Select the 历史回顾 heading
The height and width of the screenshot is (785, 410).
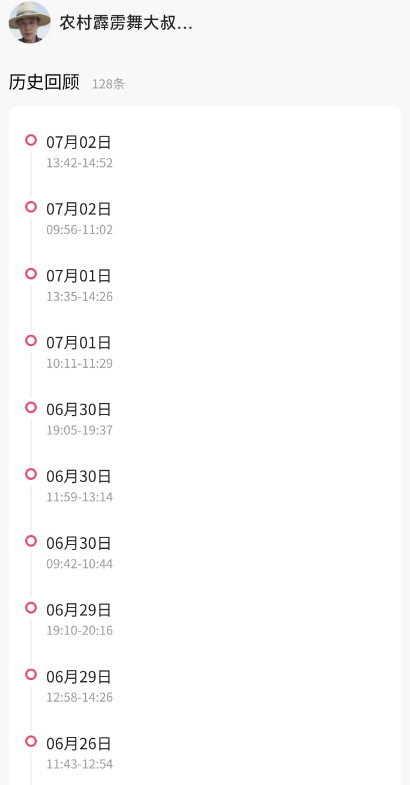click(x=44, y=83)
